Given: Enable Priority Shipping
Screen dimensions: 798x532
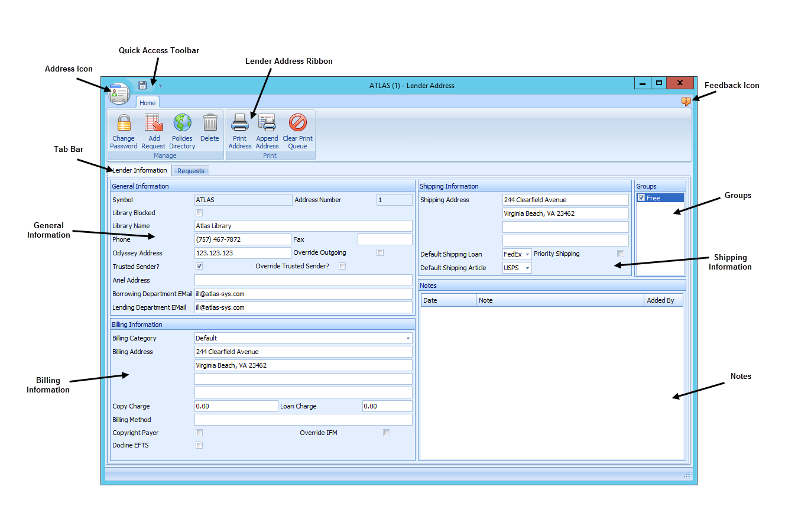Looking at the screenshot, I should tap(620, 253).
